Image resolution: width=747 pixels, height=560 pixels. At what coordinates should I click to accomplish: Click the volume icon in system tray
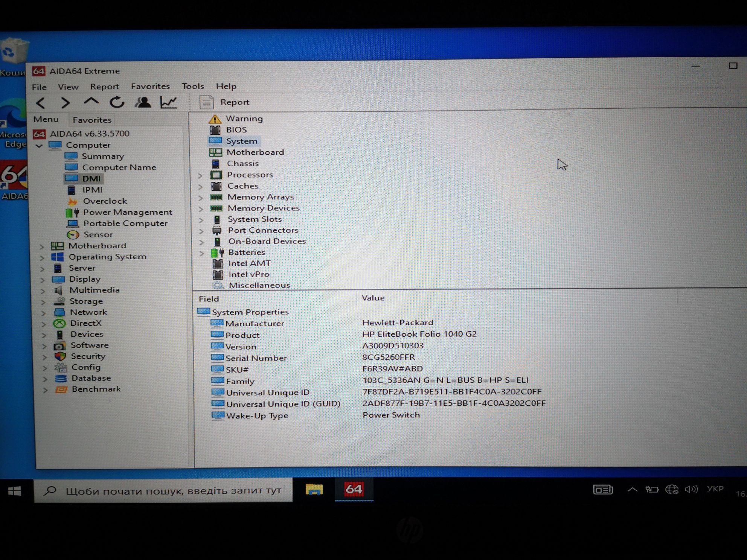(x=691, y=489)
